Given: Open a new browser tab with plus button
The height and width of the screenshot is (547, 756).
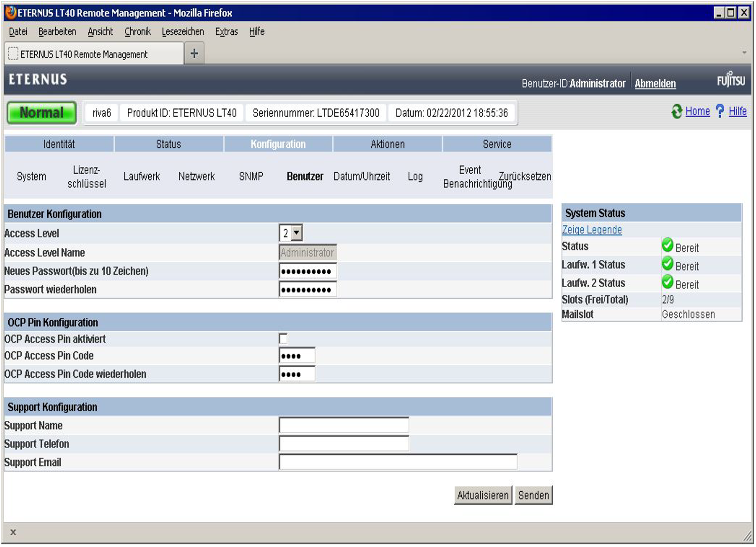Looking at the screenshot, I should coord(194,53).
